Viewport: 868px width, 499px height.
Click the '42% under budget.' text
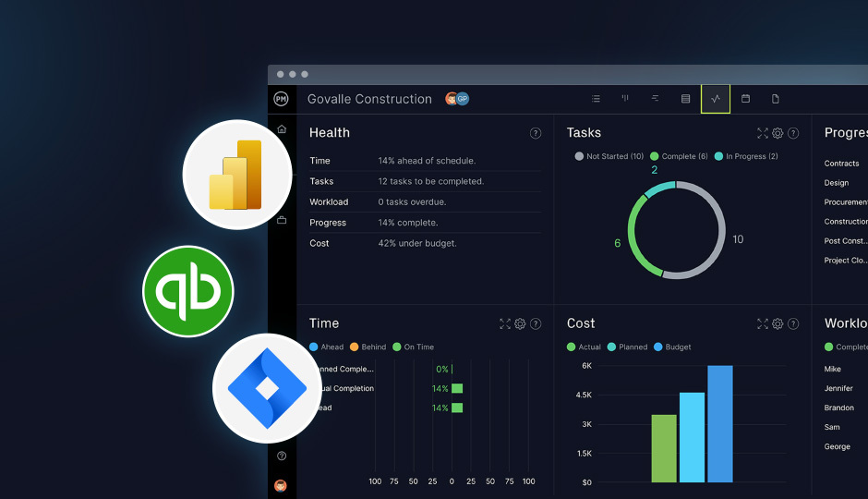click(x=417, y=243)
